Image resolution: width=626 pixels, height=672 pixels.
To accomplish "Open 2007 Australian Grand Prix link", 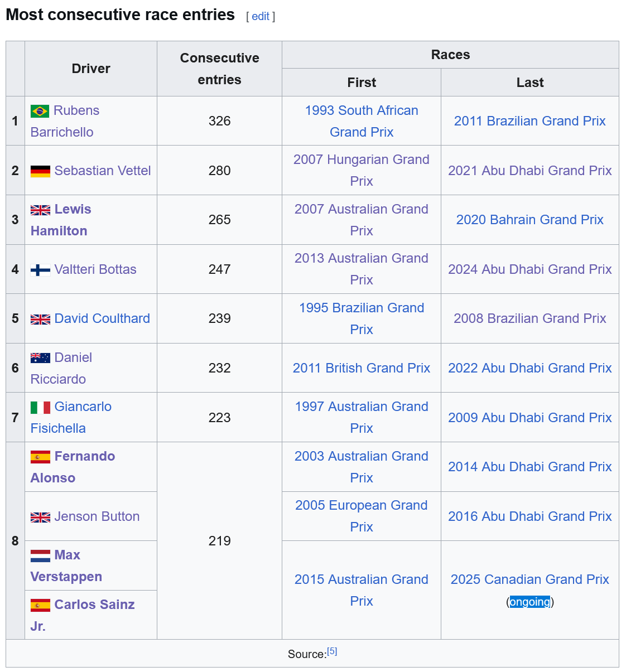I will [x=362, y=220].
